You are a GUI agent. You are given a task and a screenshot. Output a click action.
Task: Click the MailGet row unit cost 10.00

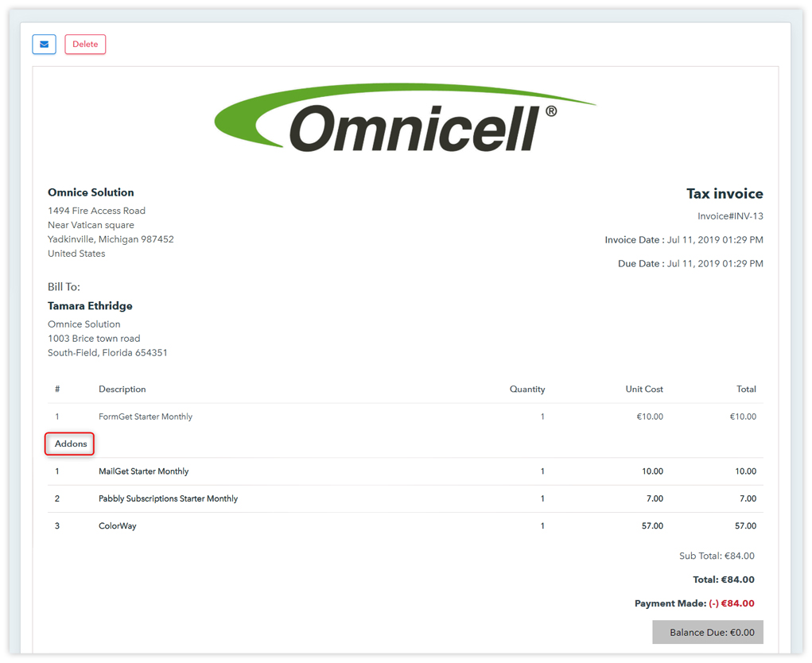[652, 471]
